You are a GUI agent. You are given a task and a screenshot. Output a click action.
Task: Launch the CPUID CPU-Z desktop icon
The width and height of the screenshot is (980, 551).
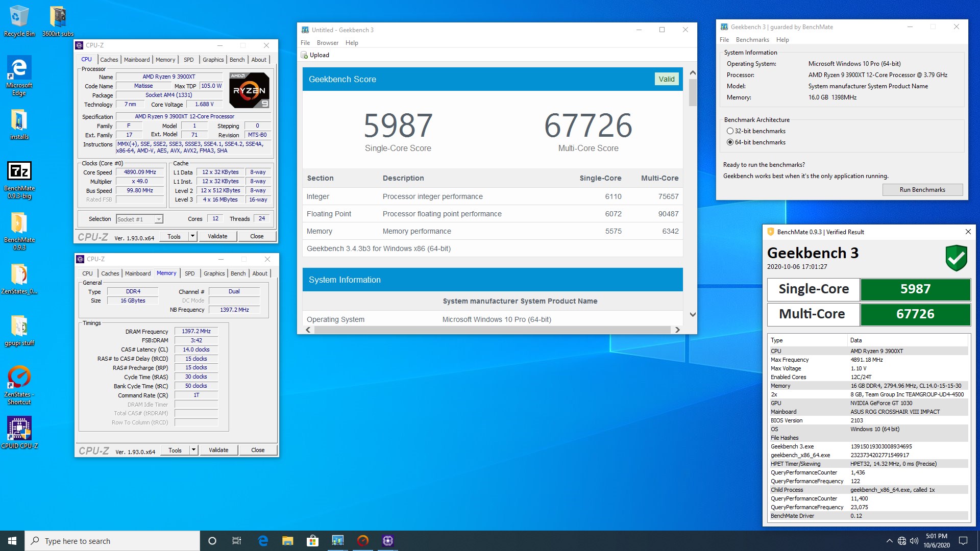coord(19,432)
